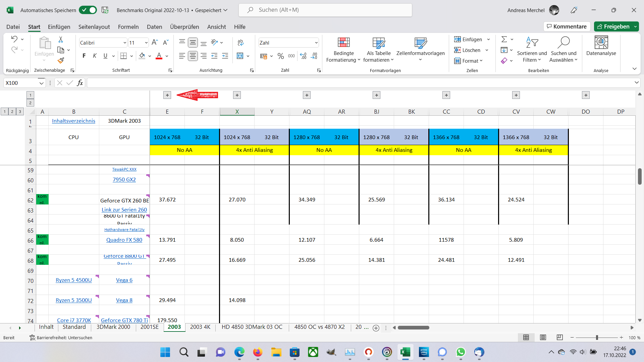Click the Cut scissors icon
Image resolution: width=644 pixels, height=362 pixels.
coord(61,40)
